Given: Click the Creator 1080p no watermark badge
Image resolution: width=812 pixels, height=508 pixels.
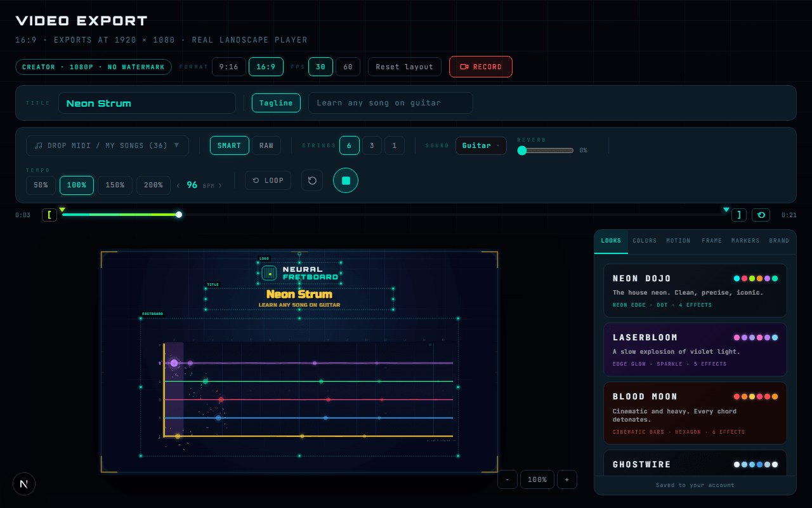Looking at the screenshot, I should point(93,67).
